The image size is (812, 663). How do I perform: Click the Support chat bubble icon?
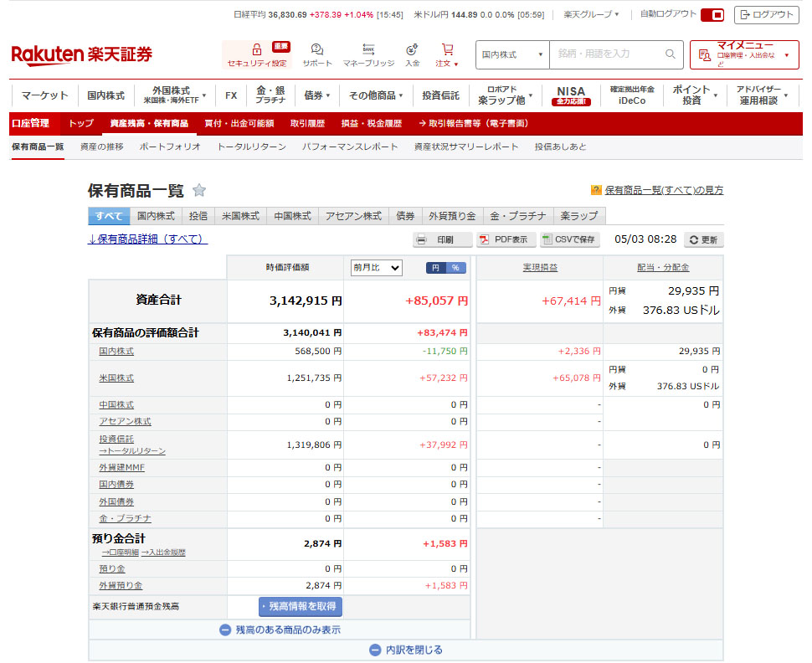pyautogui.click(x=317, y=50)
